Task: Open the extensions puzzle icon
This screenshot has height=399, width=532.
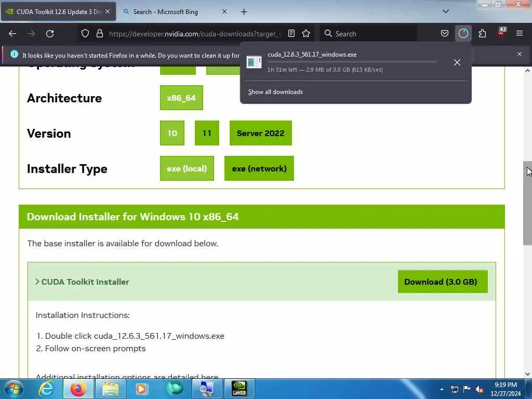Action: click(482, 33)
